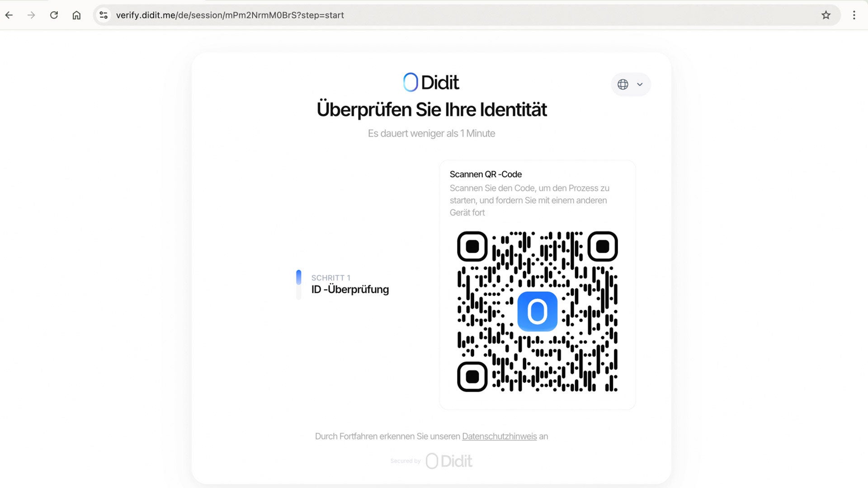The image size is (868, 488).
Task: Open the browser three-dot menu
Action: pyautogui.click(x=854, y=15)
